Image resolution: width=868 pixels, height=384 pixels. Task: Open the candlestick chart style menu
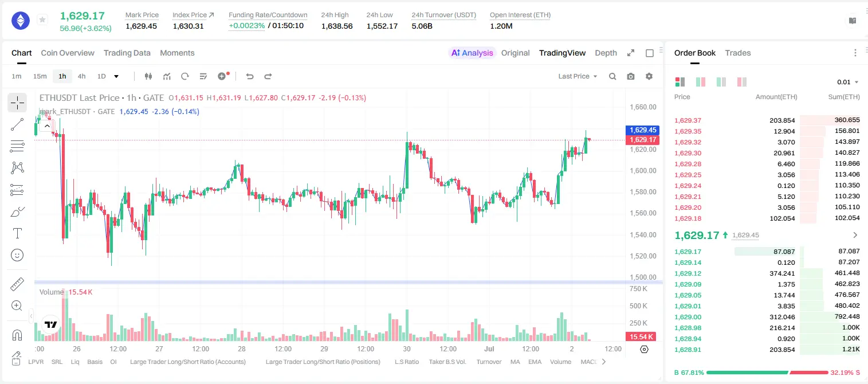pyautogui.click(x=148, y=76)
